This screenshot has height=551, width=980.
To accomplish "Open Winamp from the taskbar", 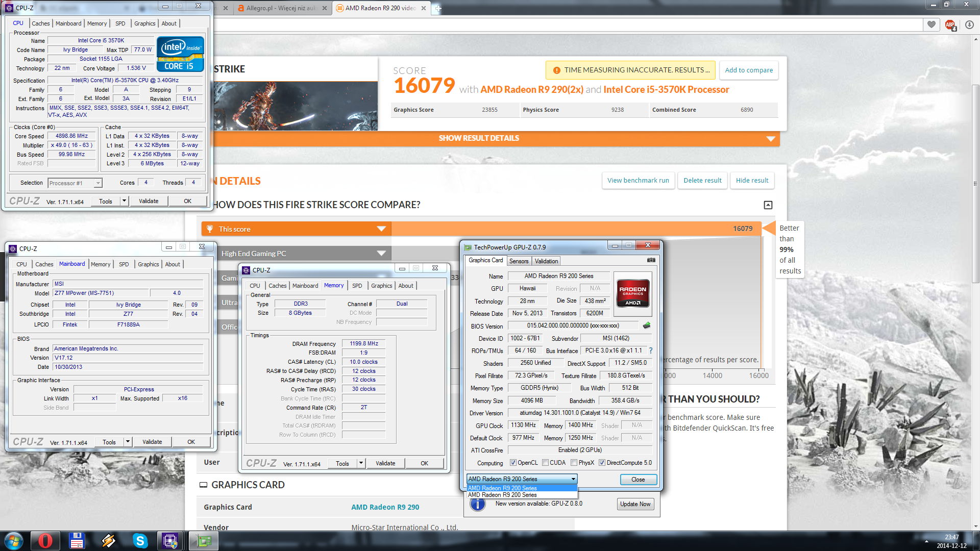I will [108, 541].
